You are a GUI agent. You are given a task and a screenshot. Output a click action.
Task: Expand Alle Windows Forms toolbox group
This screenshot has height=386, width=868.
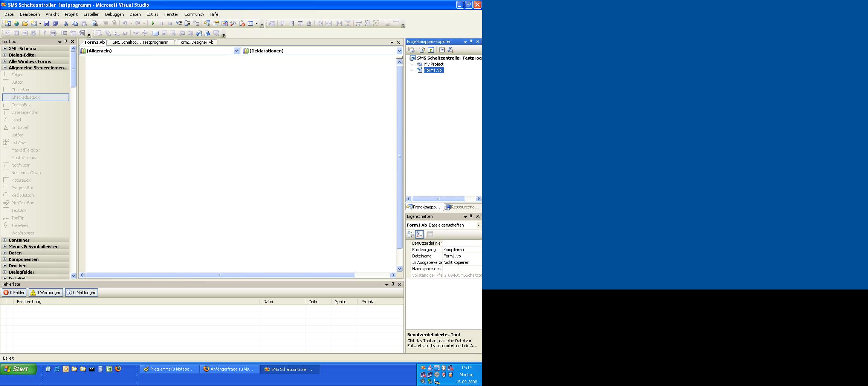click(5, 61)
